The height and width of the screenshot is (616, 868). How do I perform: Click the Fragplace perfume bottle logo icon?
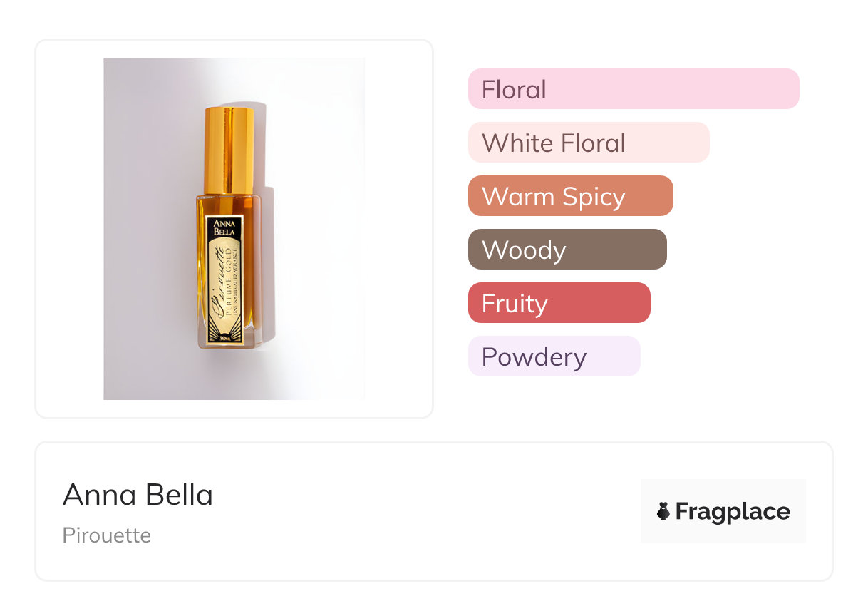663,511
